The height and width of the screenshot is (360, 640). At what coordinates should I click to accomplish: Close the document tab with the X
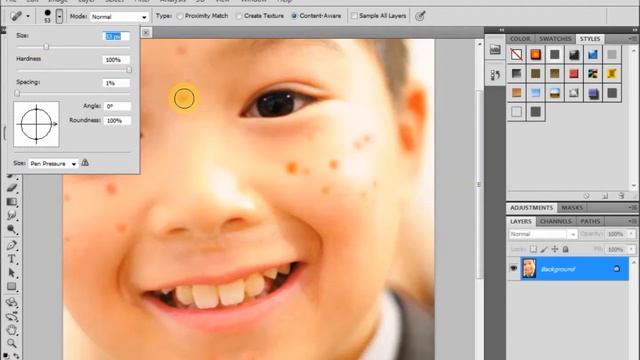click(x=146, y=32)
